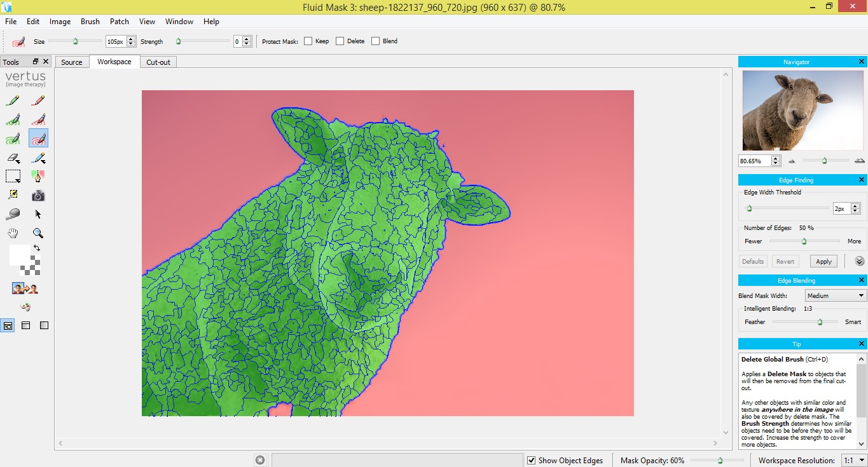Click the Edge Width Threshold stepper

tap(855, 208)
